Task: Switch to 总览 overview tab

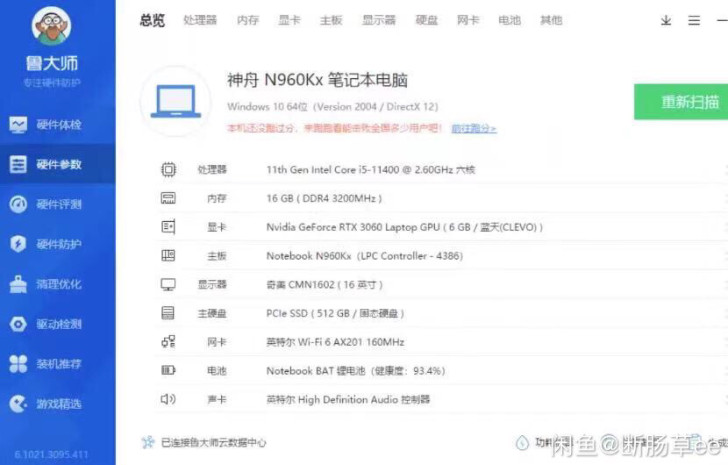Action: point(152,20)
